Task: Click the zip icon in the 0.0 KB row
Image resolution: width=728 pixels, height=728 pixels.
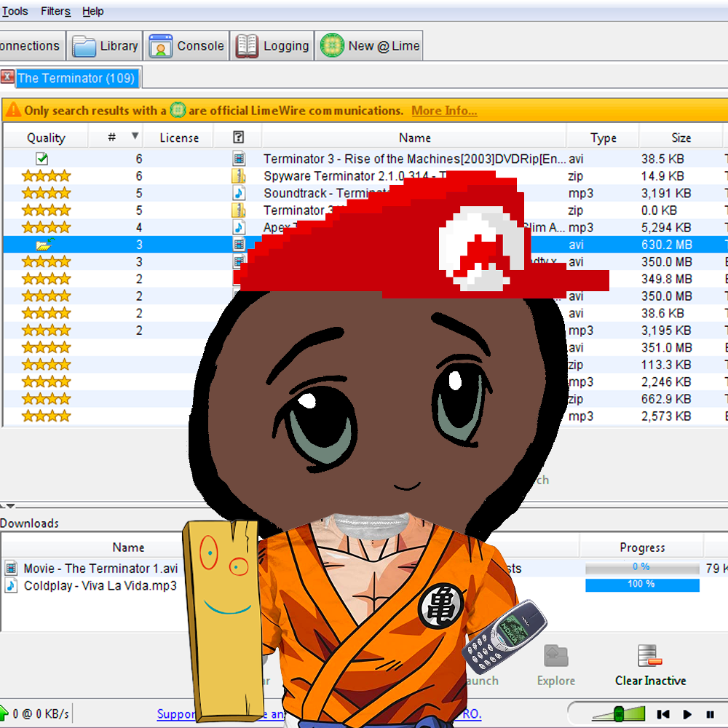Action: (239, 210)
